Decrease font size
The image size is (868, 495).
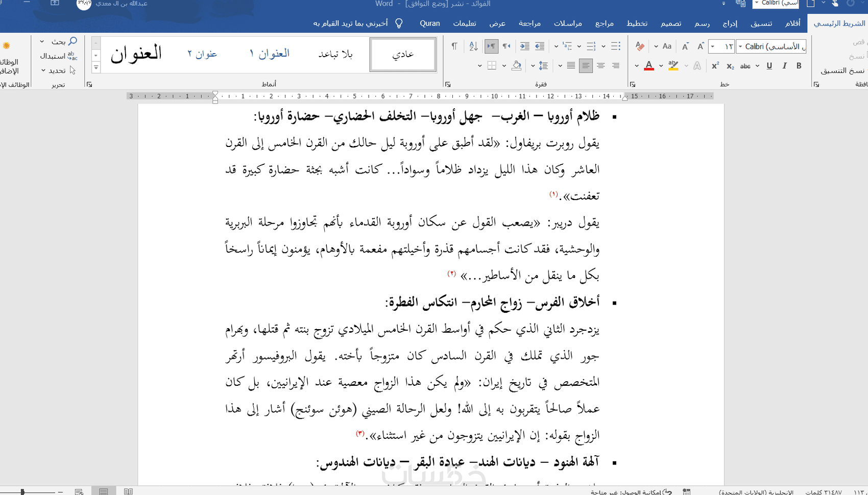[x=685, y=46]
